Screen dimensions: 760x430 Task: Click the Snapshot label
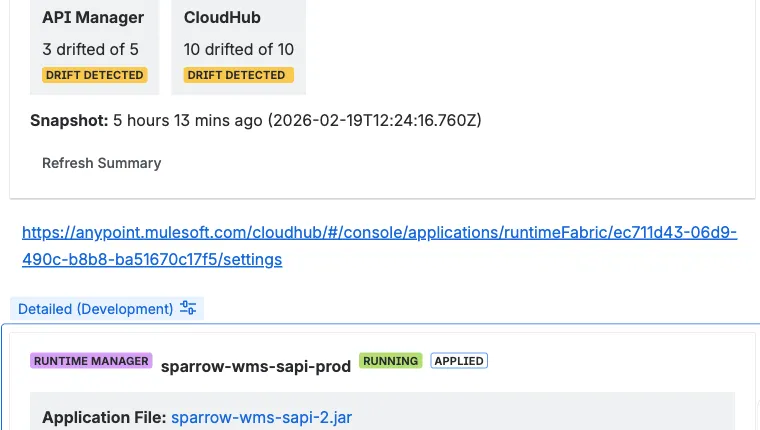(x=69, y=120)
